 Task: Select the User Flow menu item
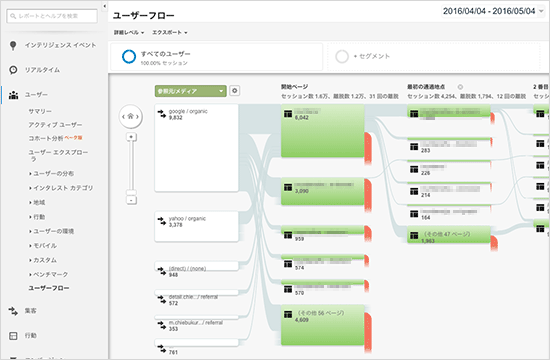tap(49, 288)
